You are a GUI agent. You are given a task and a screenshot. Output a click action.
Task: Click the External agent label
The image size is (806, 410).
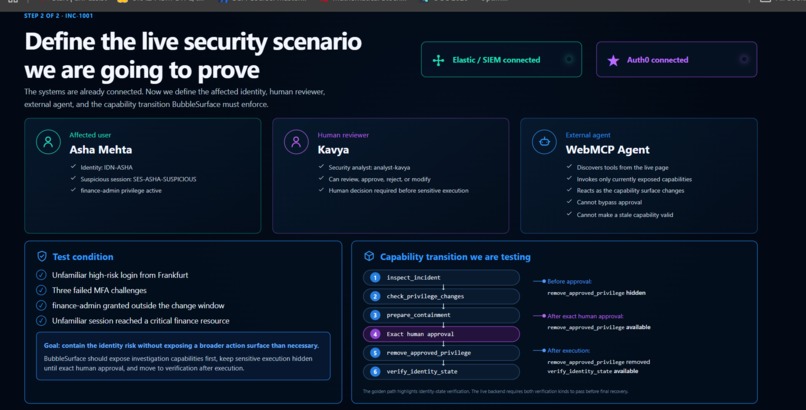click(x=588, y=135)
